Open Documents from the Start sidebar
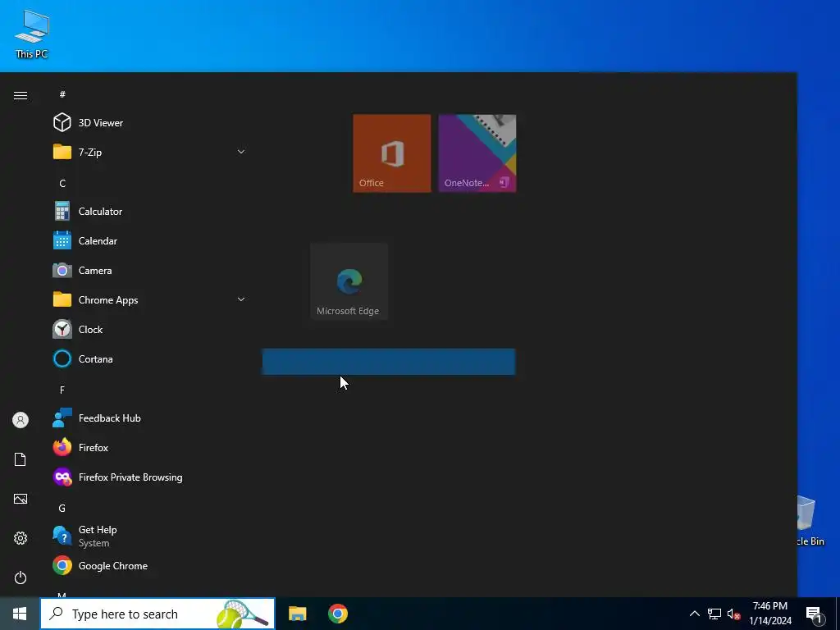Image resolution: width=840 pixels, height=630 pixels. 21,459
